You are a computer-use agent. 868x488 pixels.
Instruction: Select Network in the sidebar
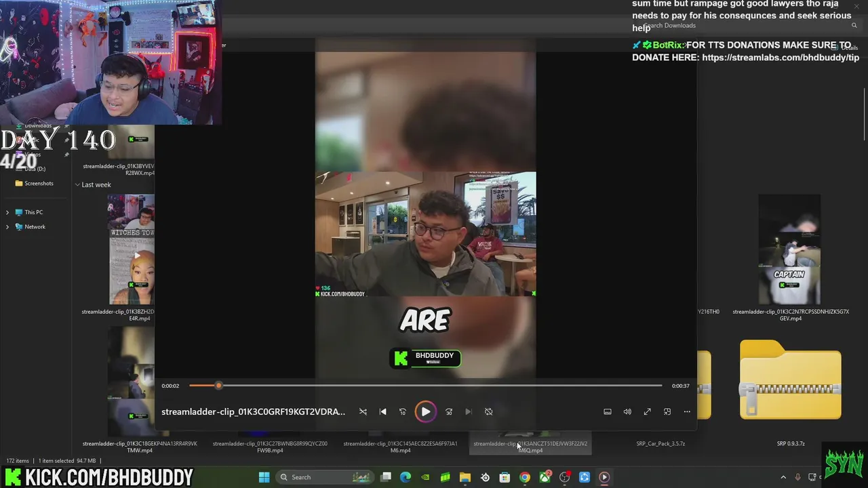[30, 226]
